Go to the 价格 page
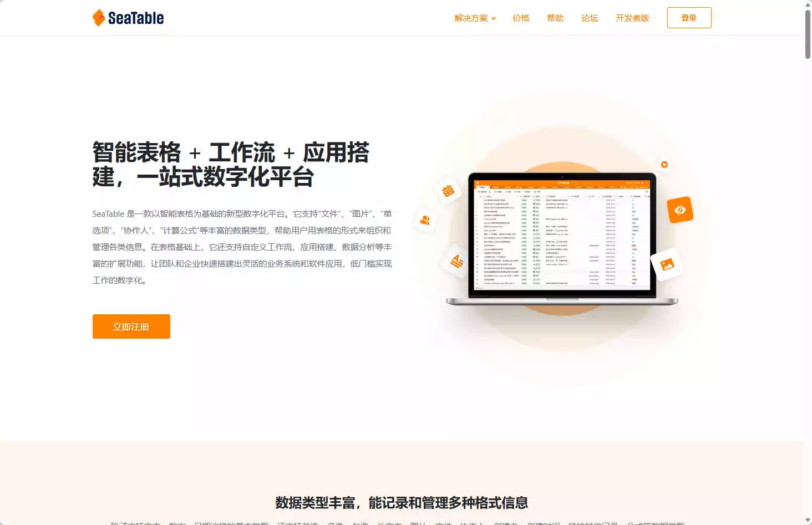This screenshot has width=812, height=525. coord(521,18)
